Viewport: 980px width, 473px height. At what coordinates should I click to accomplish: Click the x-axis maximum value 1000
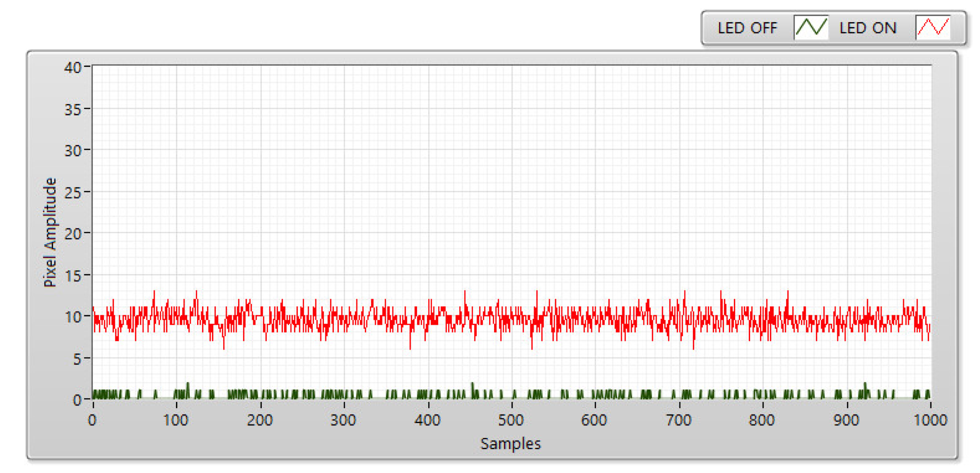coord(931,420)
